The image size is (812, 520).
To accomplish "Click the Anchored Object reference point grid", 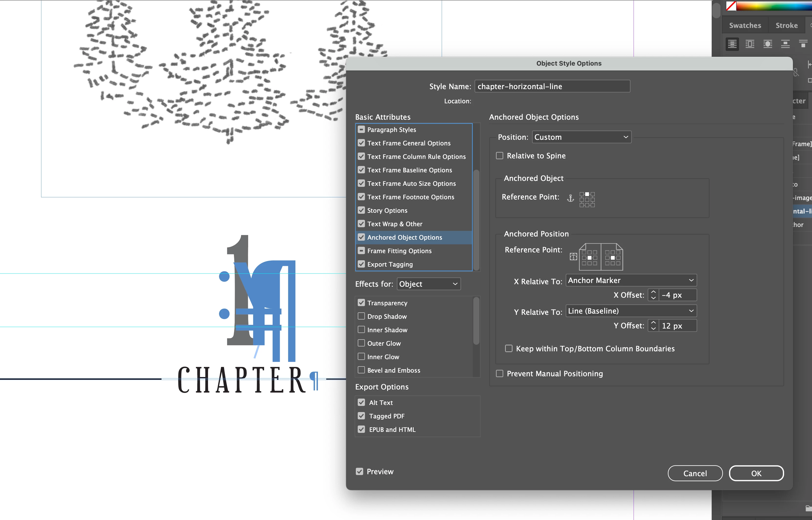I will click(587, 200).
